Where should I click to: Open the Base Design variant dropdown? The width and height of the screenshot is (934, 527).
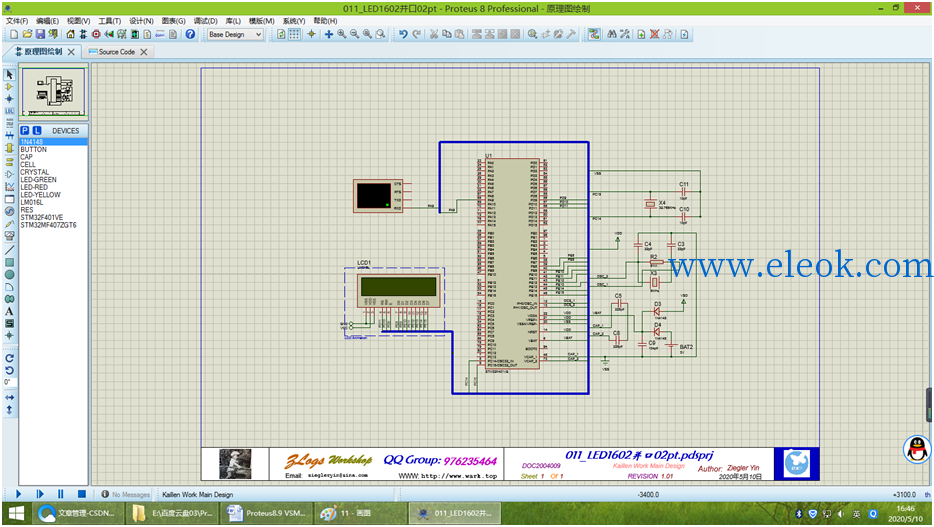point(235,35)
